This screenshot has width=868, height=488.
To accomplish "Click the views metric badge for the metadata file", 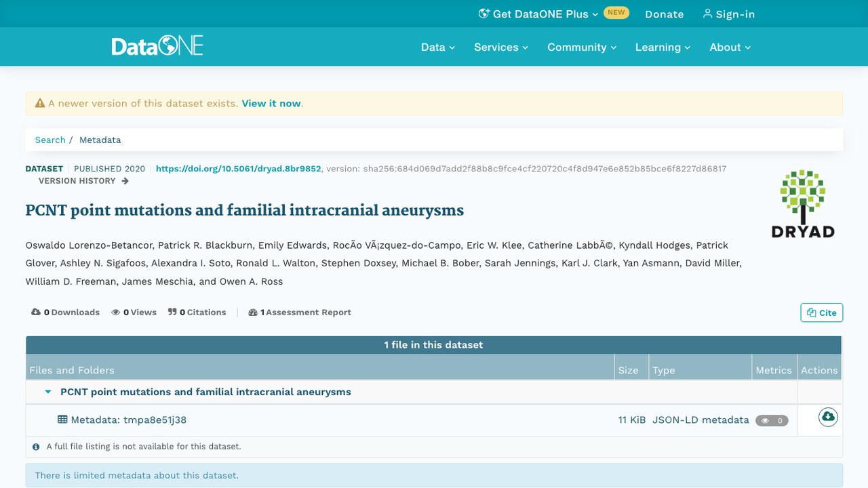I will click(772, 420).
